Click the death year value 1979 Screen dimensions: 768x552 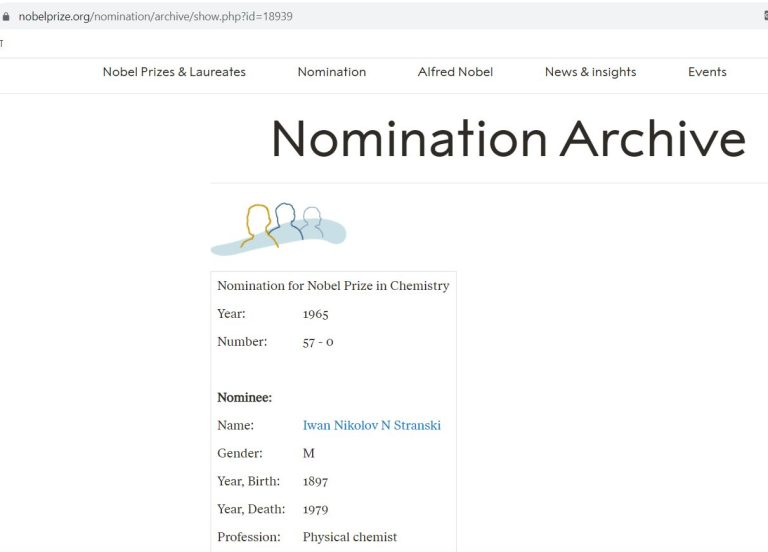click(x=315, y=509)
